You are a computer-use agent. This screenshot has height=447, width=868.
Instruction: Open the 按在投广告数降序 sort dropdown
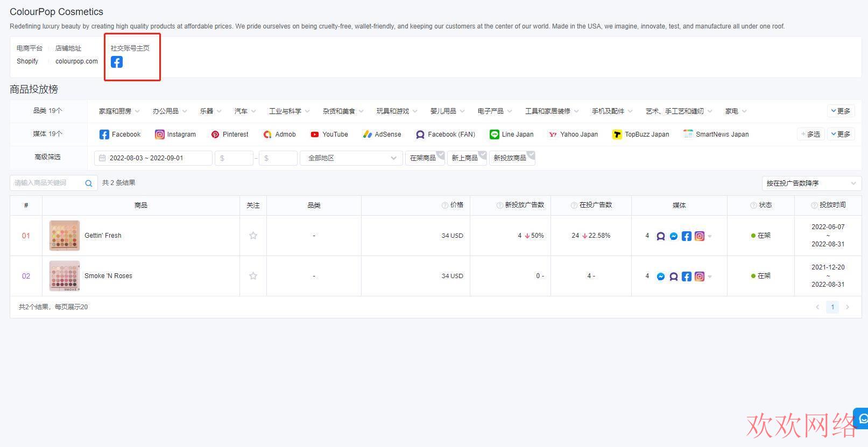[x=811, y=183]
